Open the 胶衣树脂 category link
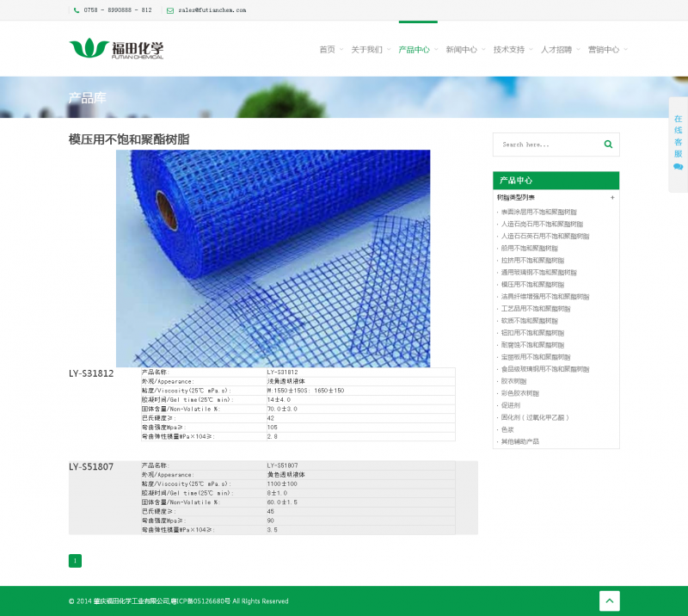Screen dimensions: 688x616 514,381
